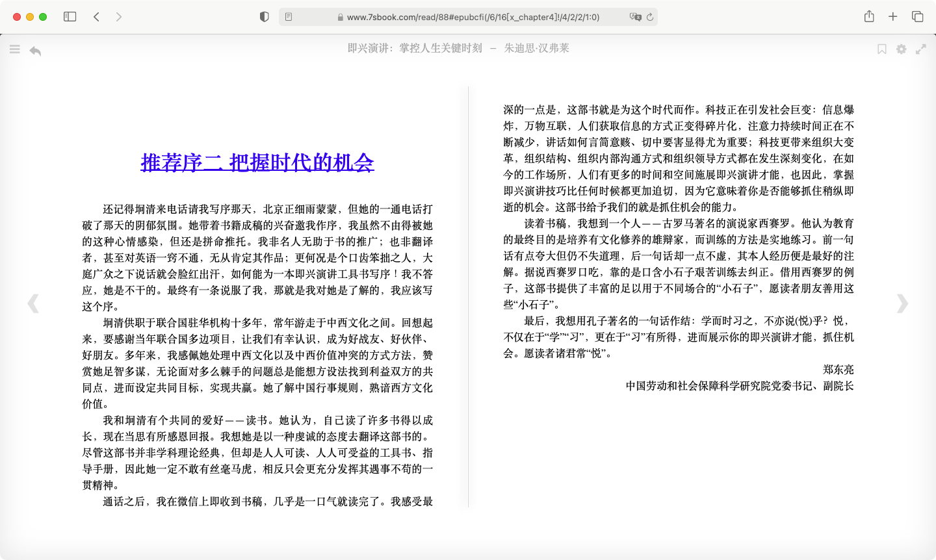Click the paragraph starting 读着书稿，我想到一个人
Image resolution: width=936 pixels, height=560 pixels.
(x=679, y=264)
